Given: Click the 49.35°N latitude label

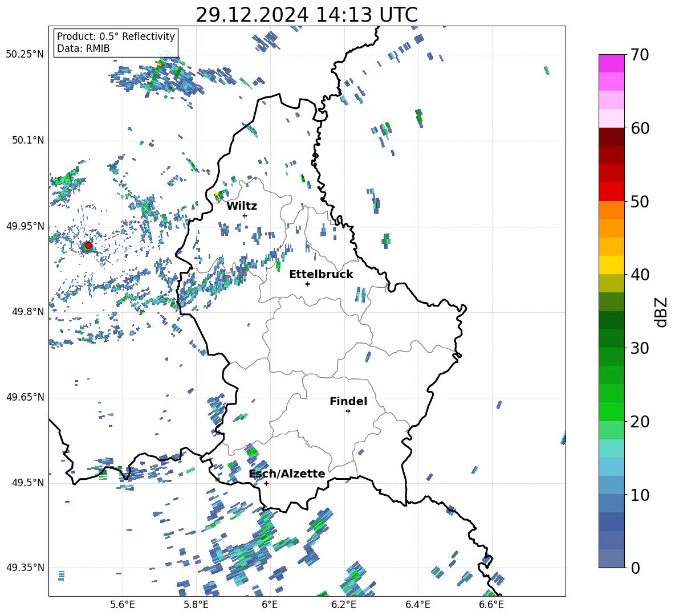Looking at the screenshot, I should pos(25,568).
